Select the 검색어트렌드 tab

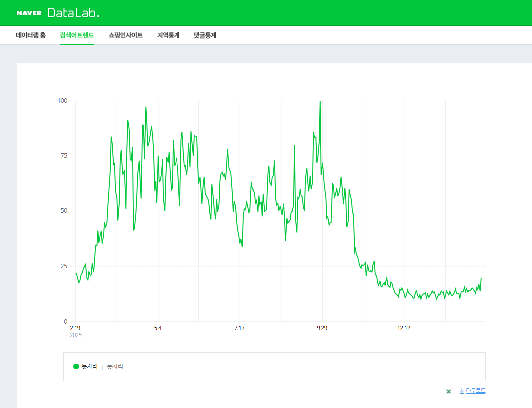(77, 35)
